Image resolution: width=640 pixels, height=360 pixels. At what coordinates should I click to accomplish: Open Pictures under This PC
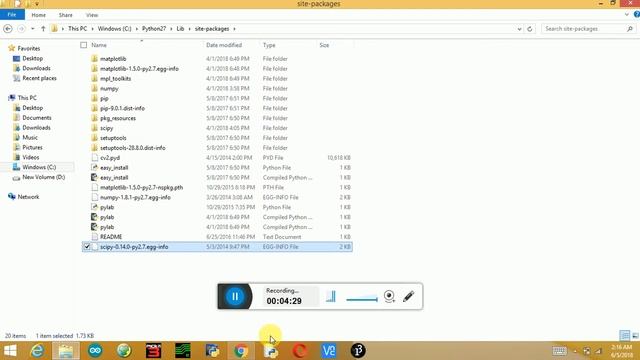(x=32, y=147)
